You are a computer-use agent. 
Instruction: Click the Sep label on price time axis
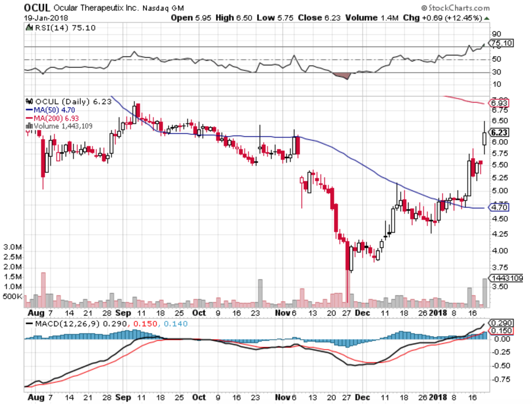pos(123,313)
